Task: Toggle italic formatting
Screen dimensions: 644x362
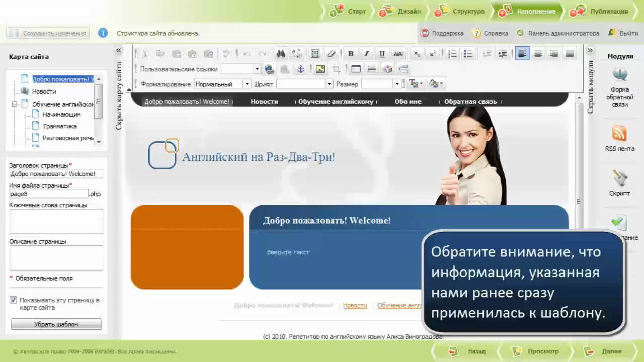Action: pos(366,54)
